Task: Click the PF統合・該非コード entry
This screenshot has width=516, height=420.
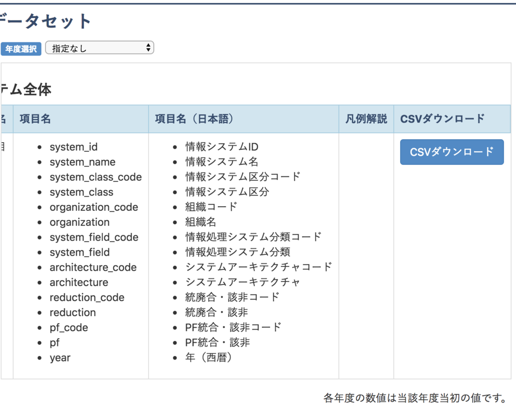Action: click(233, 328)
